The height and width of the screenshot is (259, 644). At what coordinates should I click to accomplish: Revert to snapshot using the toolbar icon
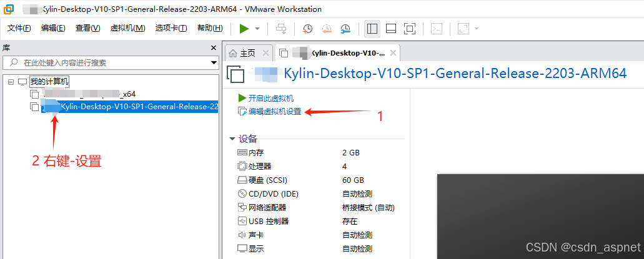[x=327, y=28]
